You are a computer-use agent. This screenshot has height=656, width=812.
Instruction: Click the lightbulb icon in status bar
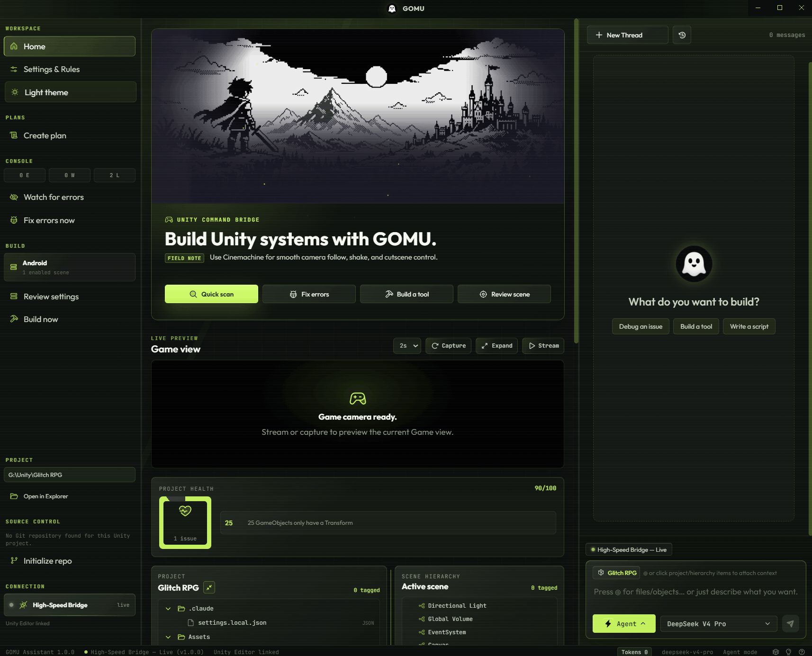pos(788,652)
